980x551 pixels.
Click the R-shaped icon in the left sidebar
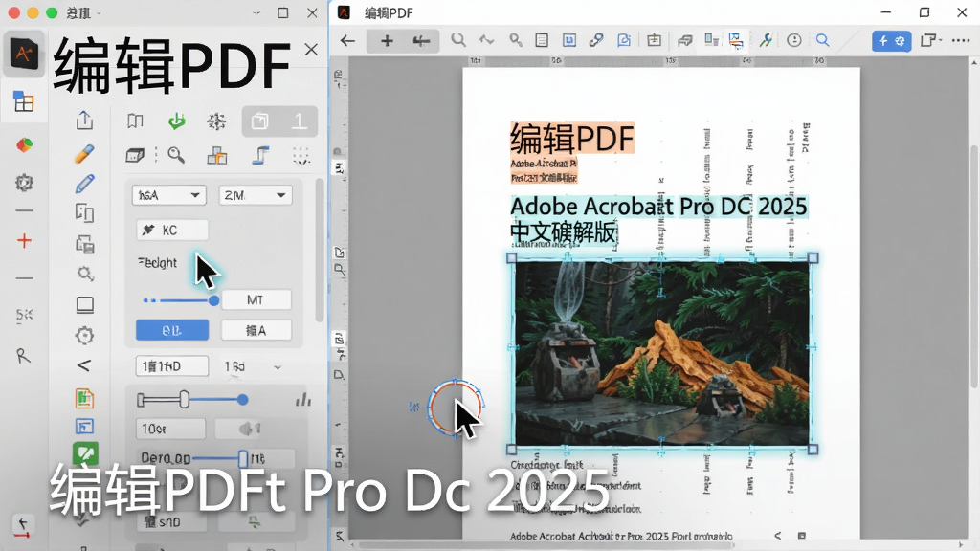(23, 356)
